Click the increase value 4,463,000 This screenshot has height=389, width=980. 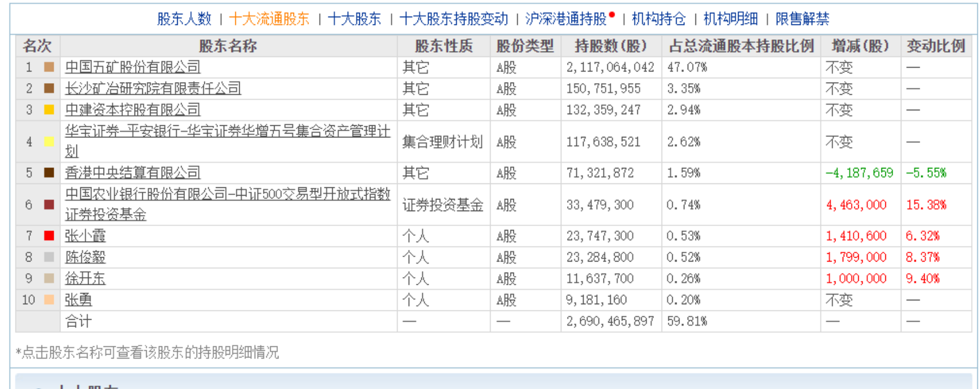(x=856, y=204)
